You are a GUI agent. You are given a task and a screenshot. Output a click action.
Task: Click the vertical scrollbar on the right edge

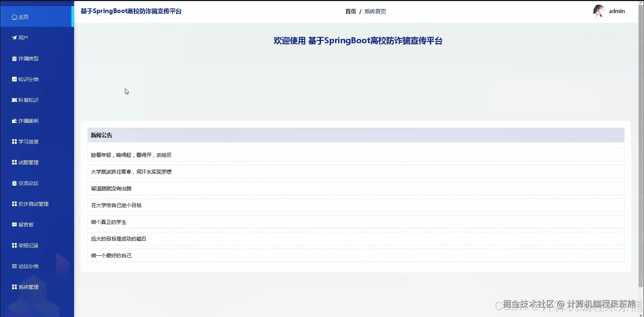click(x=641, y=146)
